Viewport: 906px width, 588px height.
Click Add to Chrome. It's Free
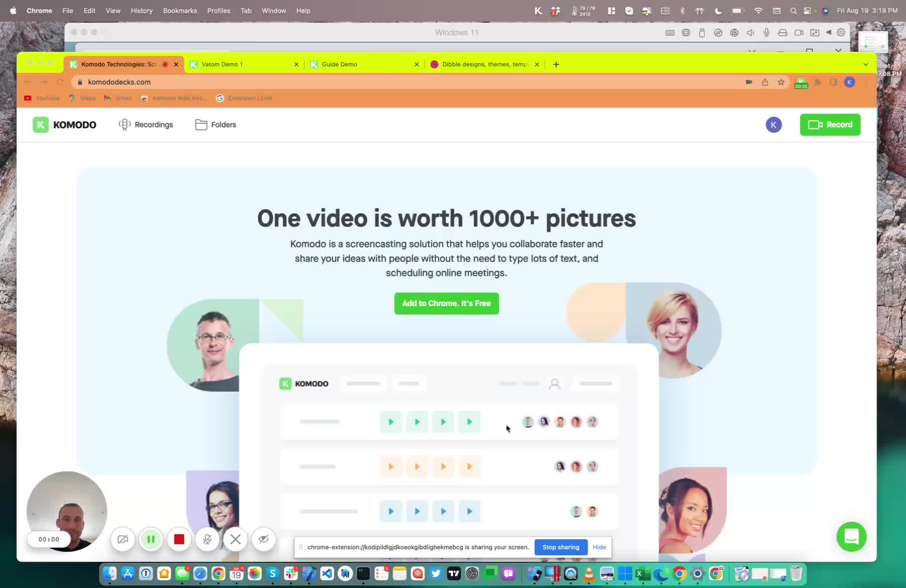point(446,303)
